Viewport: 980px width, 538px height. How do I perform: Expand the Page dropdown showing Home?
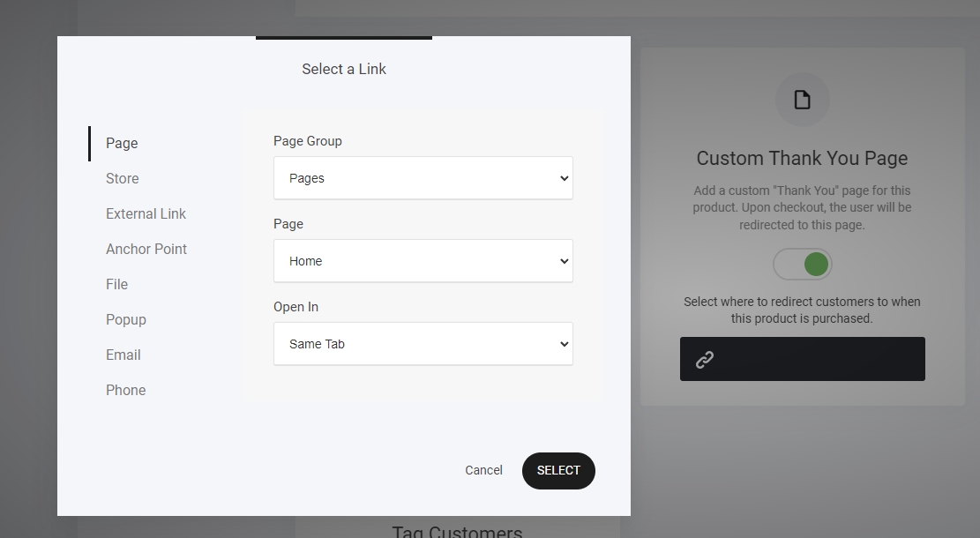(423, 261)
